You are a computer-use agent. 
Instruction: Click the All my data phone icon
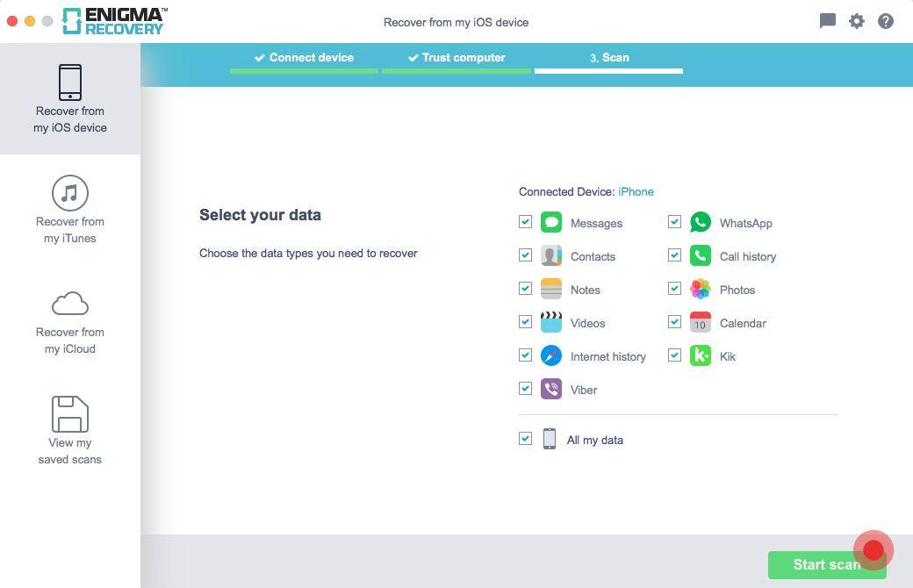[549, 439]
